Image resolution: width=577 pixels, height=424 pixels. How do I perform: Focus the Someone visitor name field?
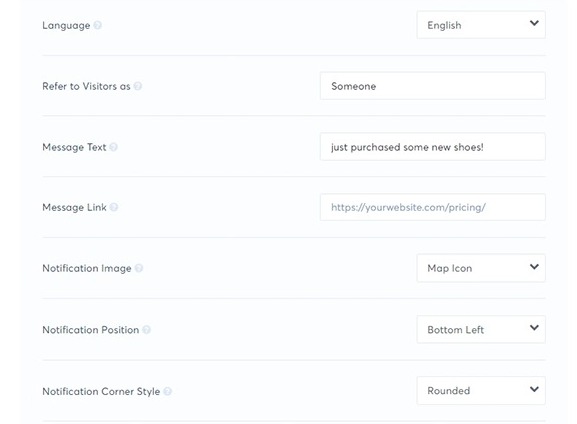(433, 86)
